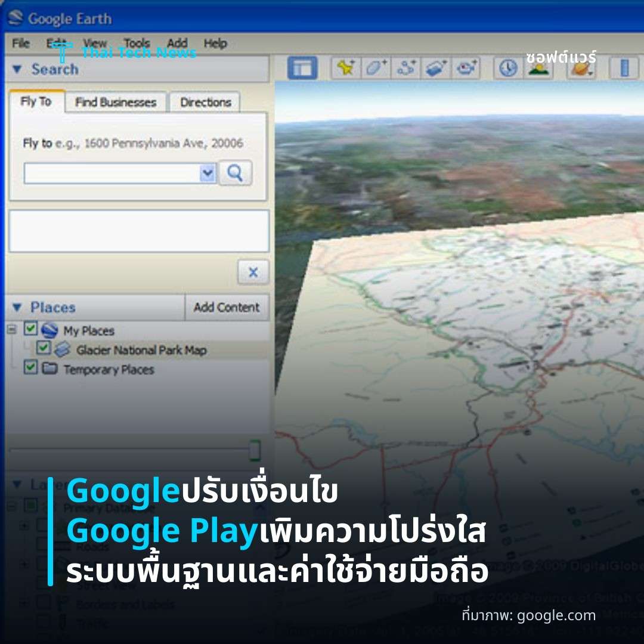Select the Add Polygon tool
The image size is (644, 644).
(376, 68)
